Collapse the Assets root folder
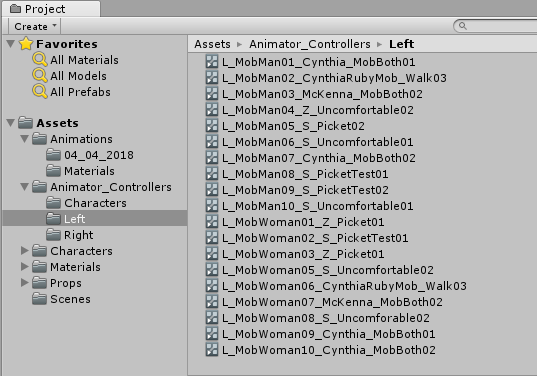This screenshot has width=537, height=376. pos(11,123)
